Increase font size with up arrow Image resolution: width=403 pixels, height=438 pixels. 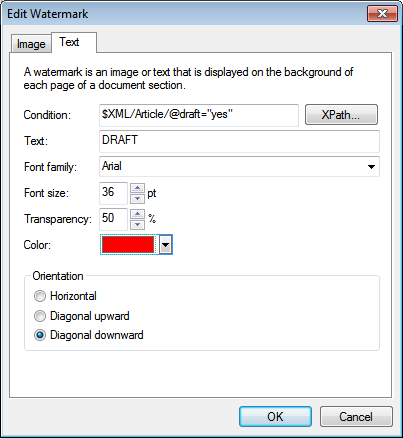pos(137,188)
